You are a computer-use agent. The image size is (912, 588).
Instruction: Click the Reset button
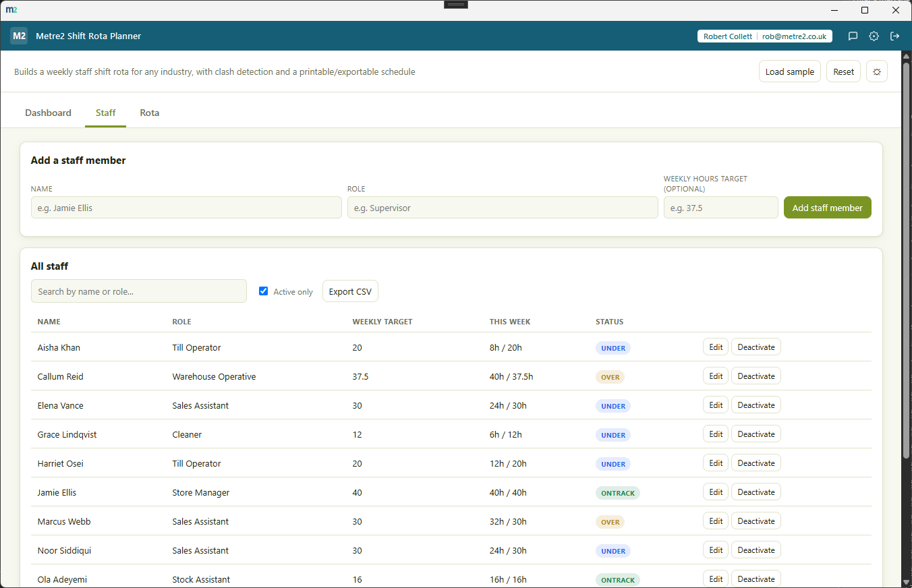pos(843,71)
